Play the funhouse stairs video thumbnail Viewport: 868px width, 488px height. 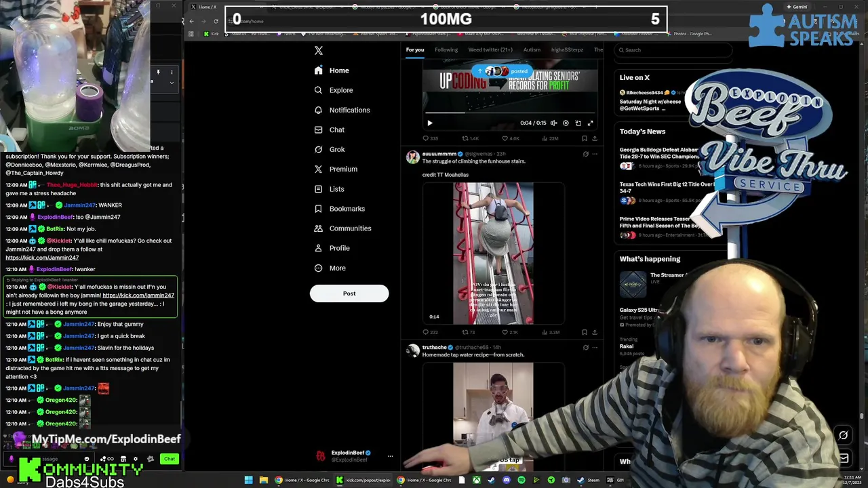(x=493, y=253)
